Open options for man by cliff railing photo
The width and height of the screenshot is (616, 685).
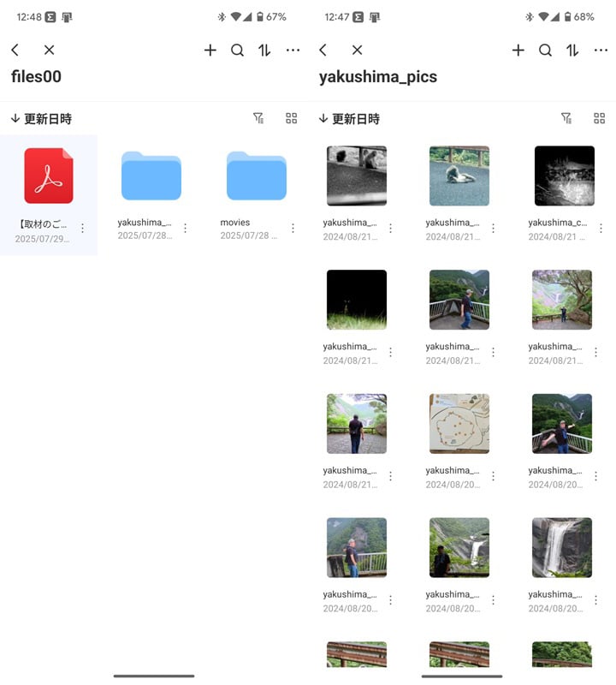(390, 600)
